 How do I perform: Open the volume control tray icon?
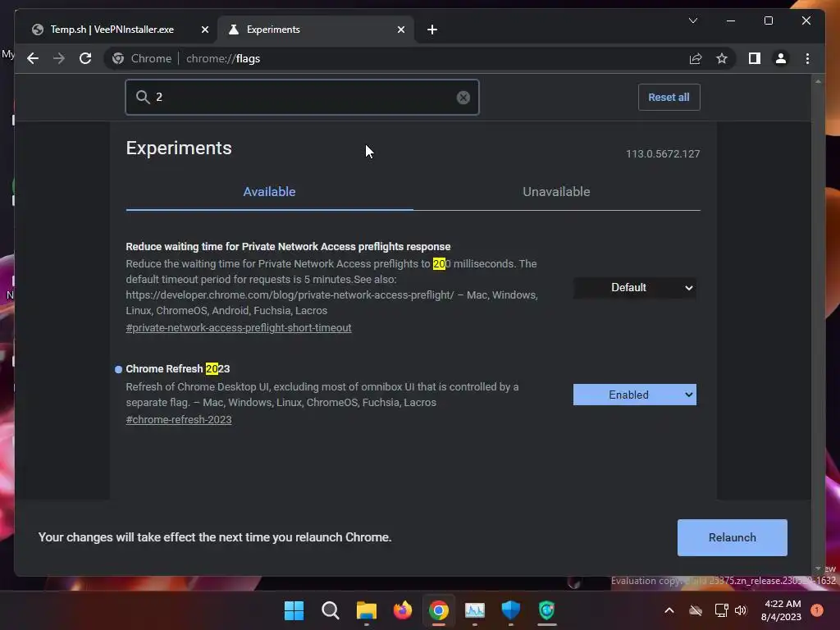pyautogui.click(x=741, y=610)
